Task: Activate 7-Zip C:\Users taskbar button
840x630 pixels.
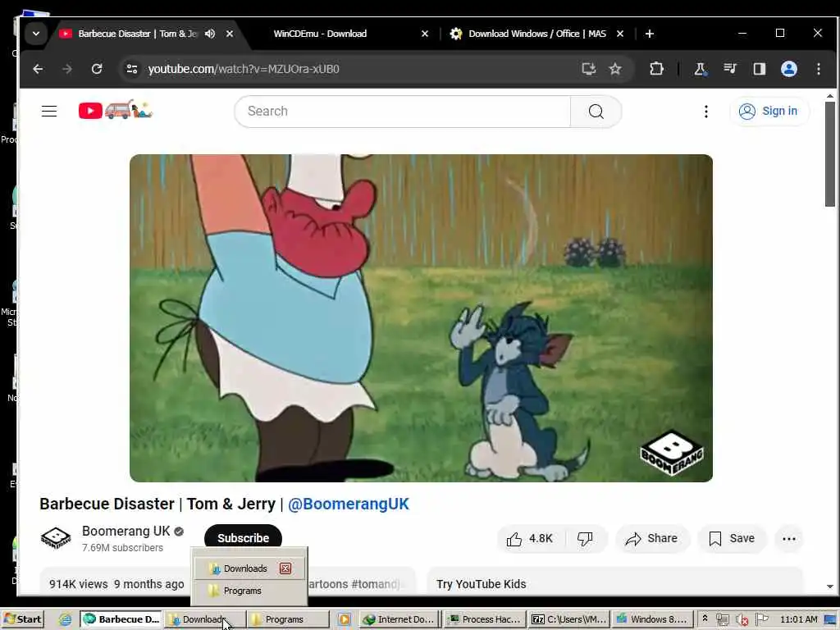Action: (x=569, y=619)
